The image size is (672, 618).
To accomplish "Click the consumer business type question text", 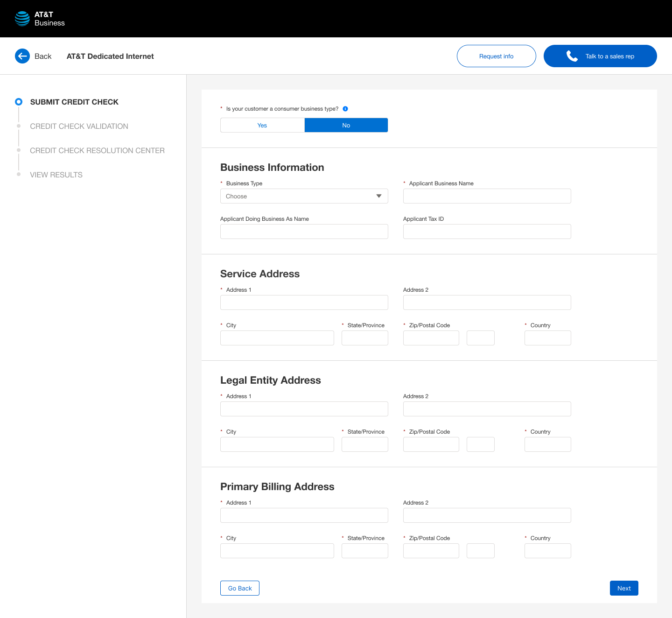I will click(282, 109).
